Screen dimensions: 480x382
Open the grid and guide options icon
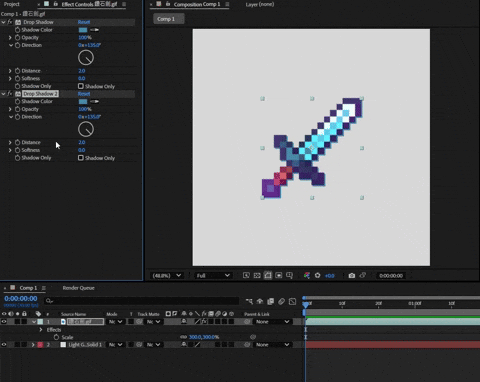(x=289, y=275)
